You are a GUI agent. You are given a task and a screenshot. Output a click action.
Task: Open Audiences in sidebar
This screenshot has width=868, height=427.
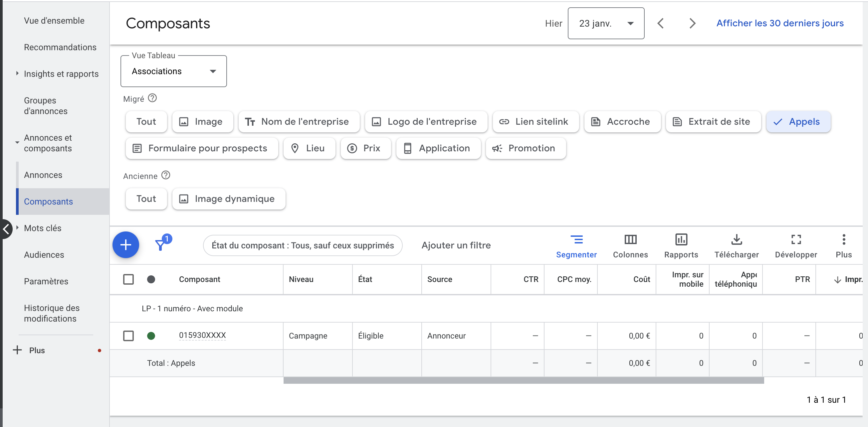44,255
